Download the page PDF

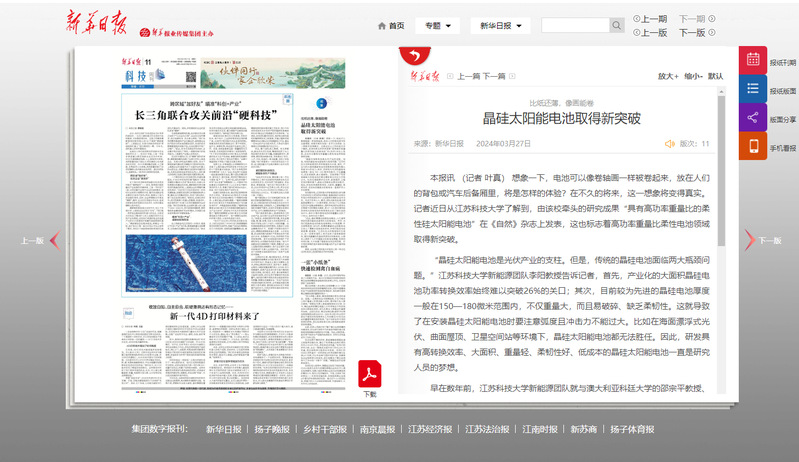point(370,378)
